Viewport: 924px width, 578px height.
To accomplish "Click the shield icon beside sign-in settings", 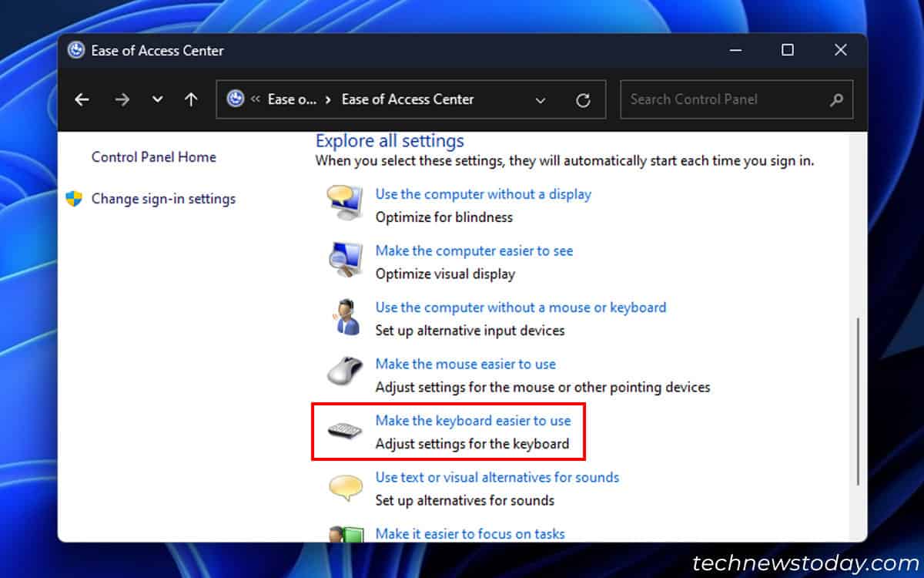I will 74,199.
